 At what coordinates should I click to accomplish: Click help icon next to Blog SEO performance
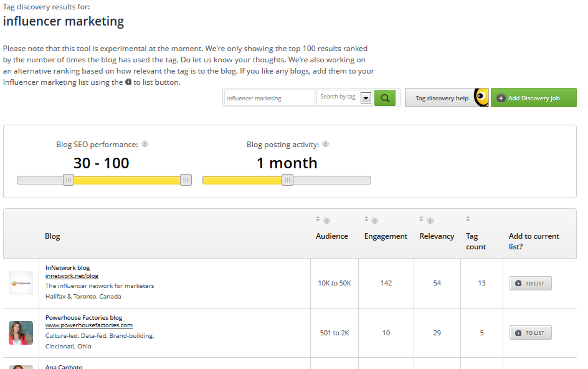point(145,144)
